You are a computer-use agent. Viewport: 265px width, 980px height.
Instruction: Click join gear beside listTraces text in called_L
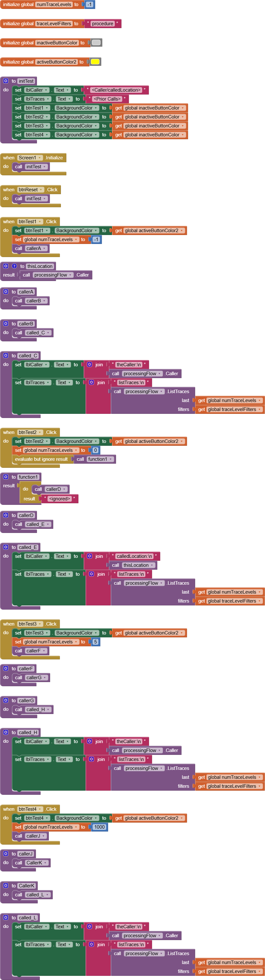pos(92,945)
